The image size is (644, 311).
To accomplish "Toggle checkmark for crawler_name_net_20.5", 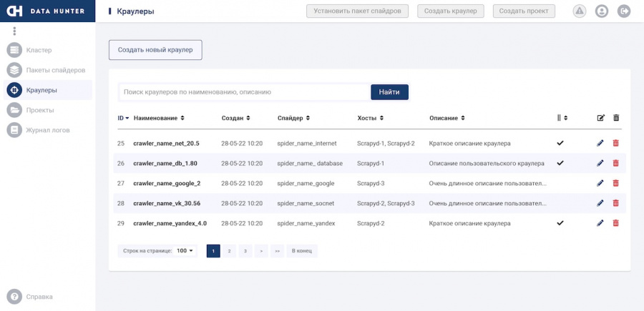I will pos(560,143).
